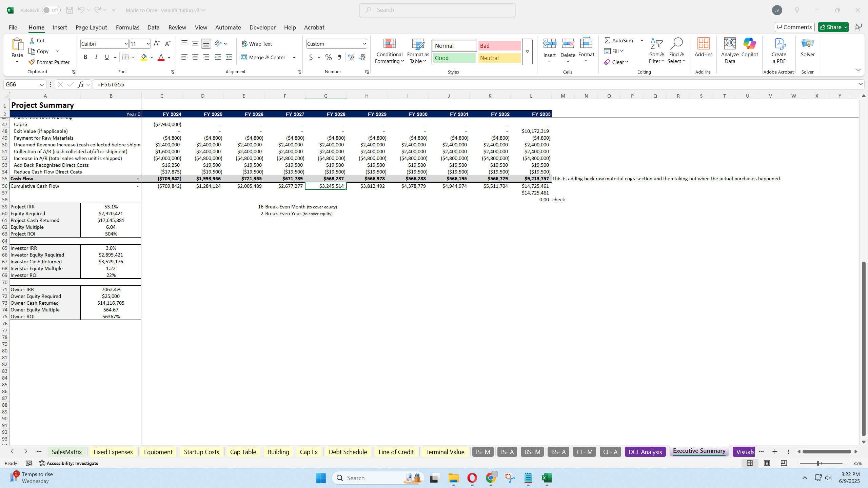Enable Wrap Text for the cell
The height and width of the screenshot is (488, 868).
pos(257,43)
